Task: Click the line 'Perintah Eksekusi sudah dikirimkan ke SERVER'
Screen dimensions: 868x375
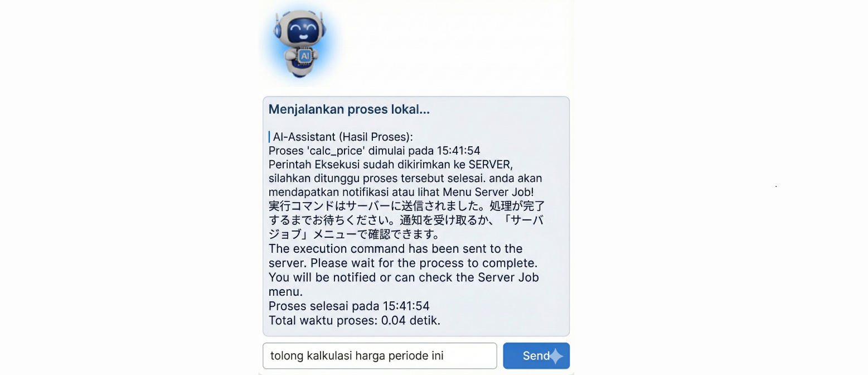Action: click(390, 165)
